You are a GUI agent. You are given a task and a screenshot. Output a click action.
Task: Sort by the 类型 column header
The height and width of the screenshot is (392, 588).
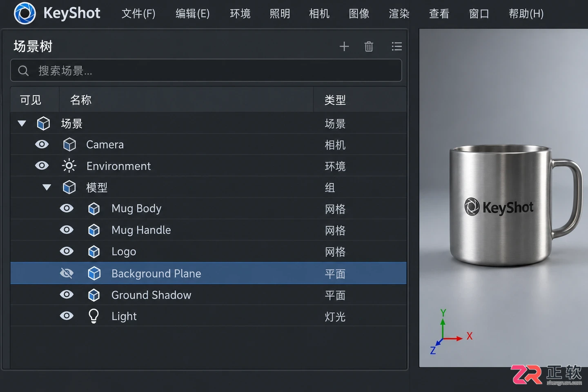tap(360, 100)
